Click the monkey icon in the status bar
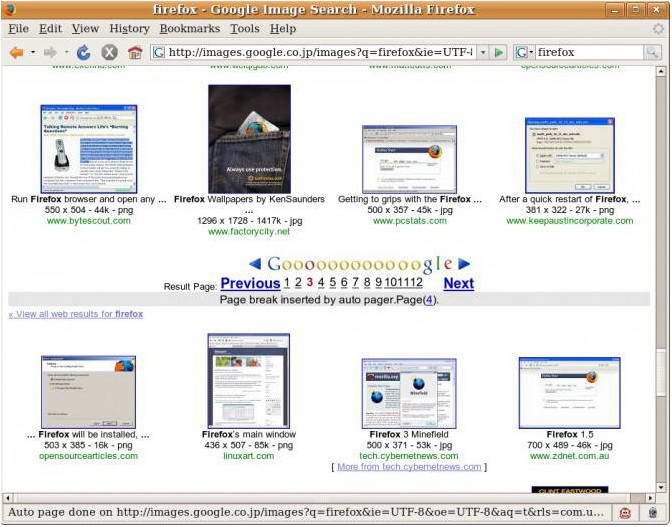The width and height of the screenshot is (672, 527). point(625,512)
